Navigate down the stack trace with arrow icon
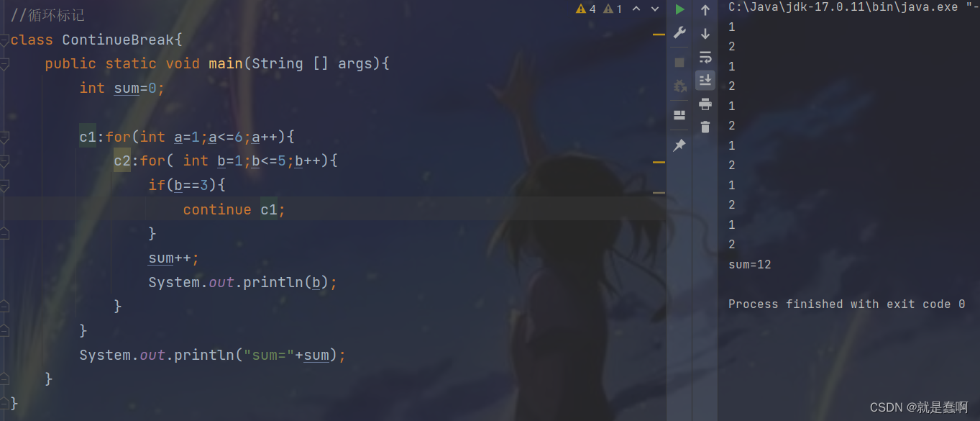This screenshot has width=980, height=421. coord(705,32)
